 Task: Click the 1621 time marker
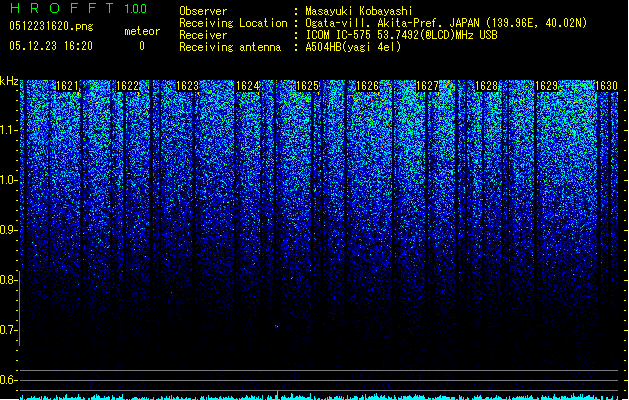tap(67, 86)
